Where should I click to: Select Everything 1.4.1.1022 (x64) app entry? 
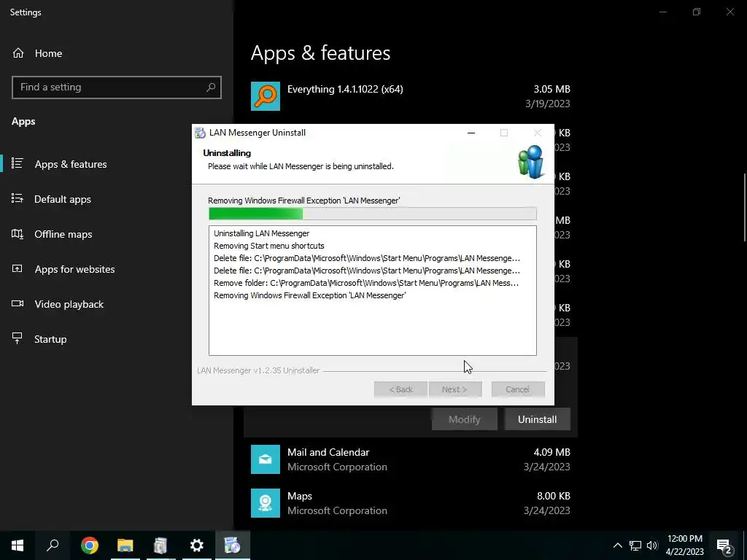click(411, 96)
